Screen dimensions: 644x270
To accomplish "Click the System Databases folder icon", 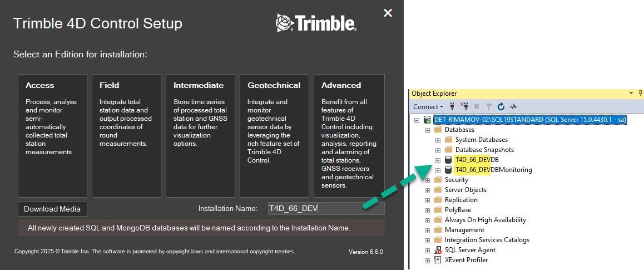I will click(448, 140).
